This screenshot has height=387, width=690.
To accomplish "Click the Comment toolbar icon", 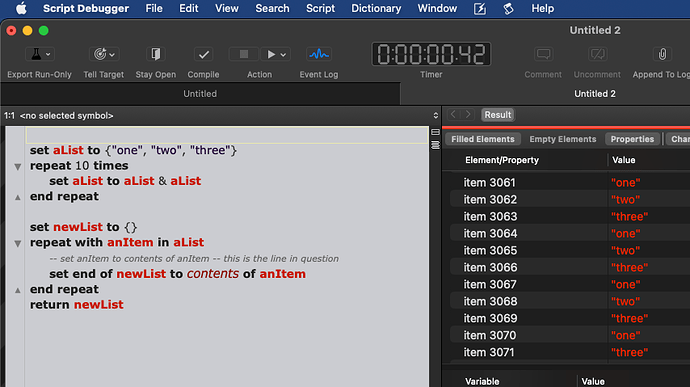I will point(543,54).
